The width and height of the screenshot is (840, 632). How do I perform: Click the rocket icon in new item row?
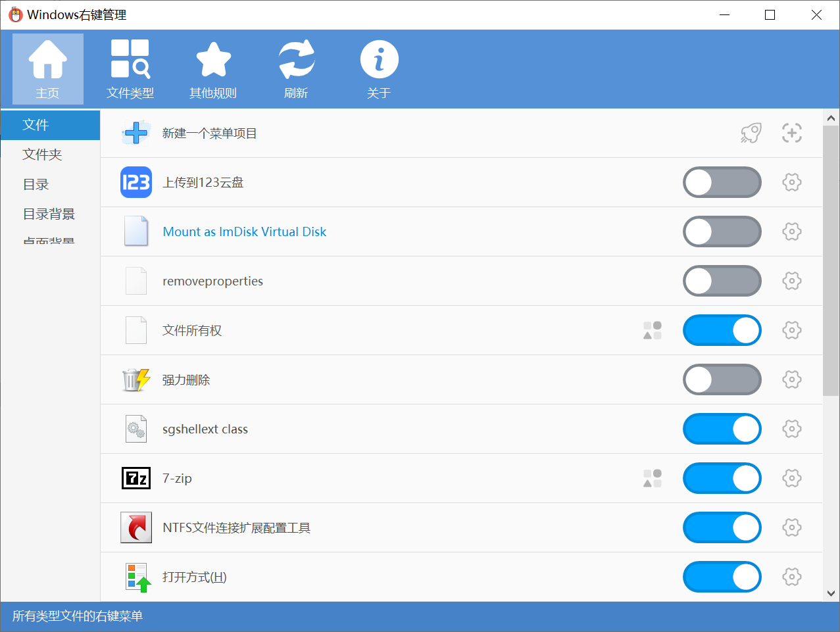point(751,133)
